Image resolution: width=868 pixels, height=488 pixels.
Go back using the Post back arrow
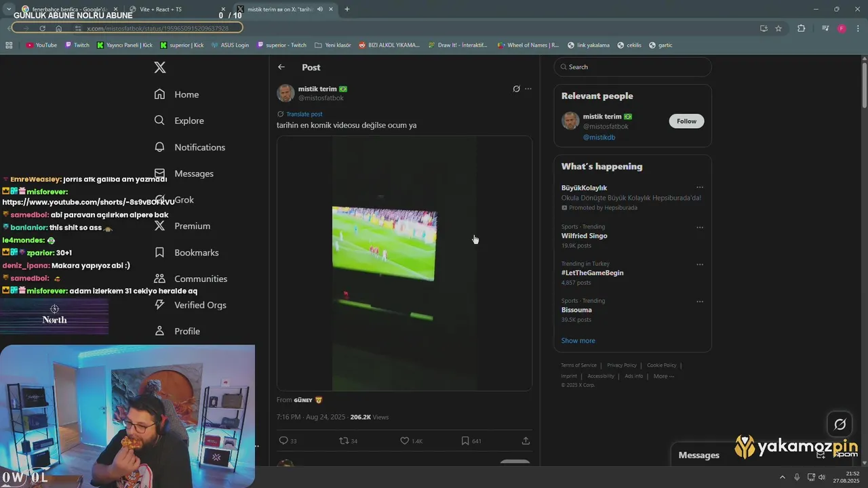tap(281, 67)
